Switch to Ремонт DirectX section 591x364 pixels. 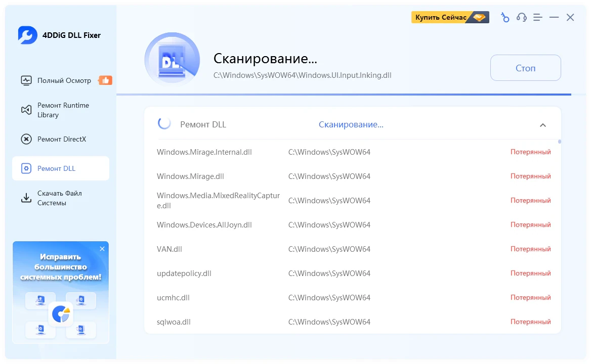pos(61,139)
